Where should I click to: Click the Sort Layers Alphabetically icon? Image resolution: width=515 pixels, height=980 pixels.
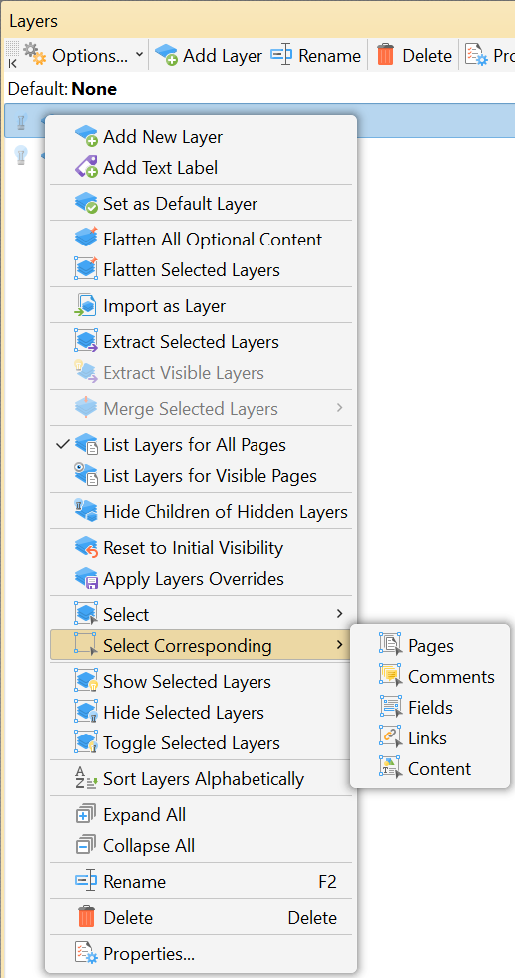(86, 778)
